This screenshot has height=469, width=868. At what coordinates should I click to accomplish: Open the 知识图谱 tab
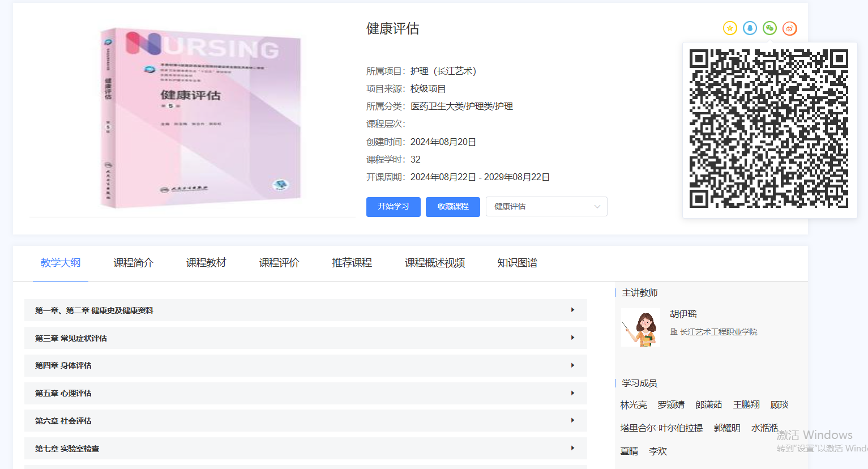[517, 263]
